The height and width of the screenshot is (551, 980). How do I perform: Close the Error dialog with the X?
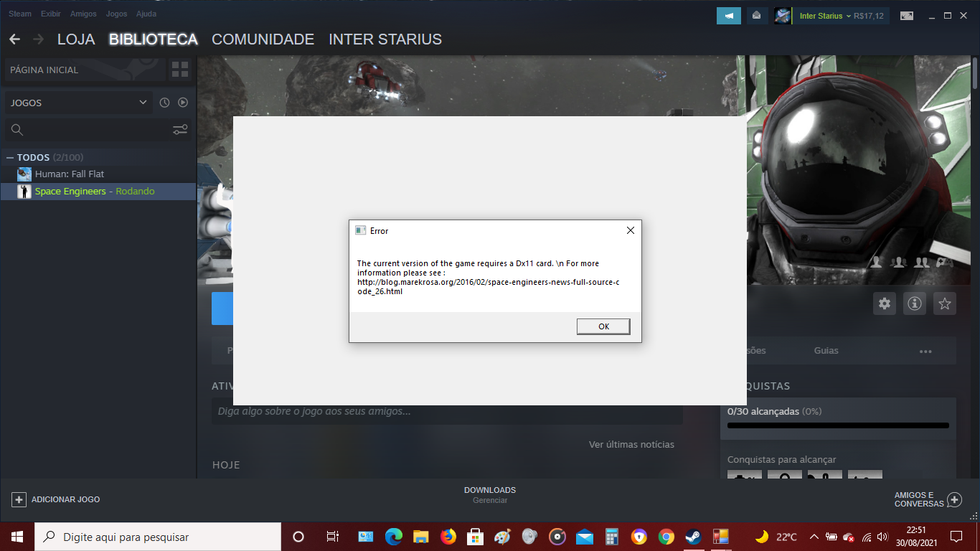(x=630, y=230)
